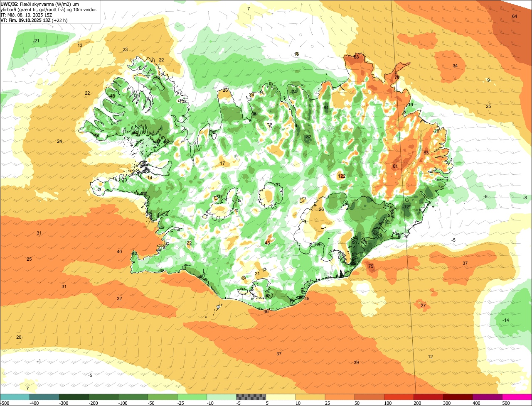Screen dimensions: 532x406
Task: Select the purple 400 to 500 legend swatch
Action: 488,397
